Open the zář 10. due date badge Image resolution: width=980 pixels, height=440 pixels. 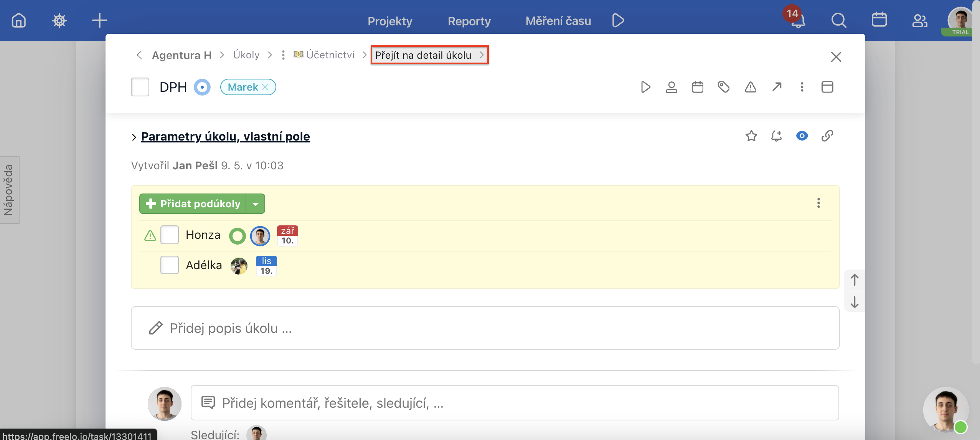(x=287, y=236)
